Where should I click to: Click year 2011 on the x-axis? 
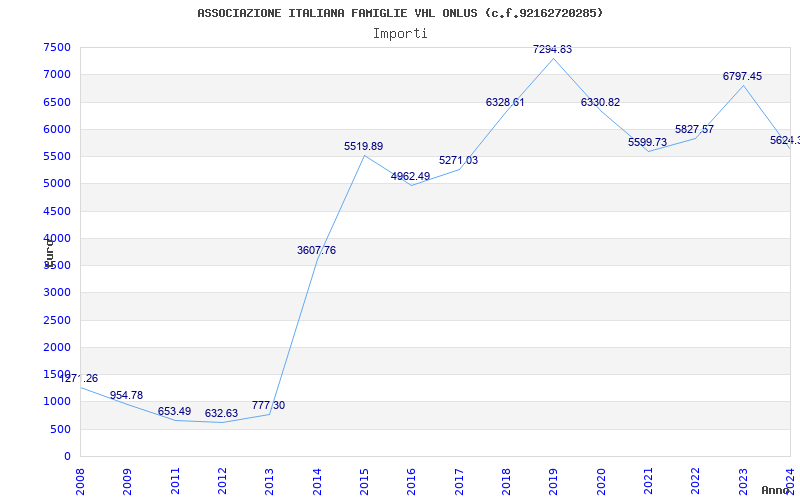[175, 482]
